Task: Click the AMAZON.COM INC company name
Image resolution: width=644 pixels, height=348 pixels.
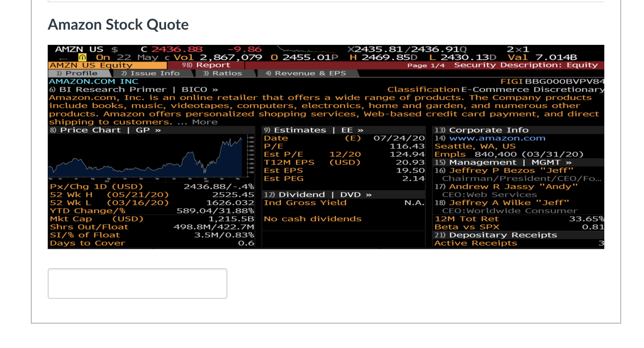Action: pyautogui.click(x=93, y=81)
